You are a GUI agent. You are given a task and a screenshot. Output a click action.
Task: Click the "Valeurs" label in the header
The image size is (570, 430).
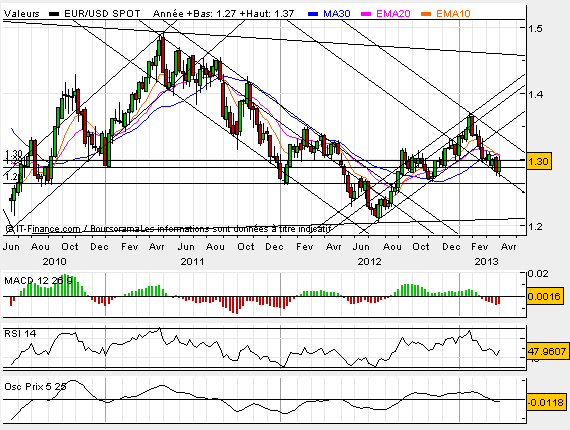point(22,14)
